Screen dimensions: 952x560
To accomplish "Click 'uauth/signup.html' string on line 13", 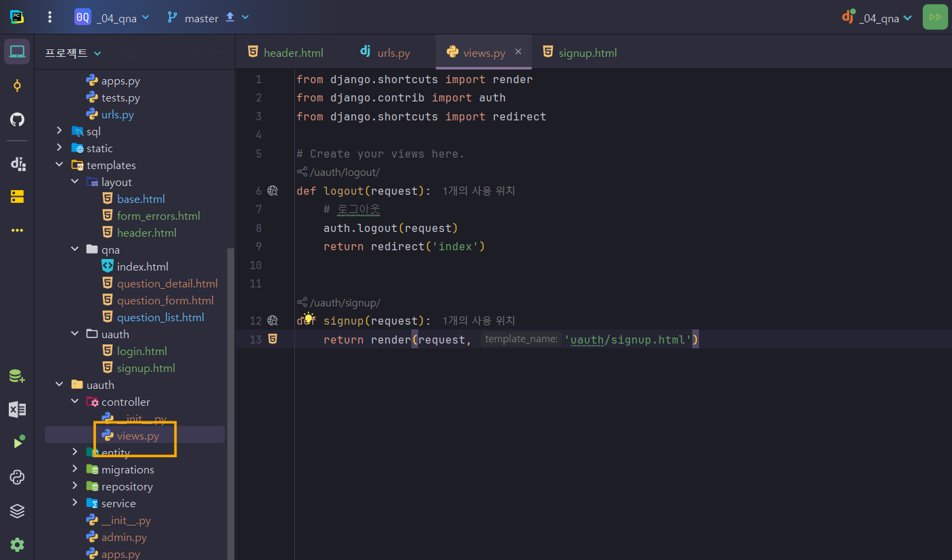I will point(627,340).
